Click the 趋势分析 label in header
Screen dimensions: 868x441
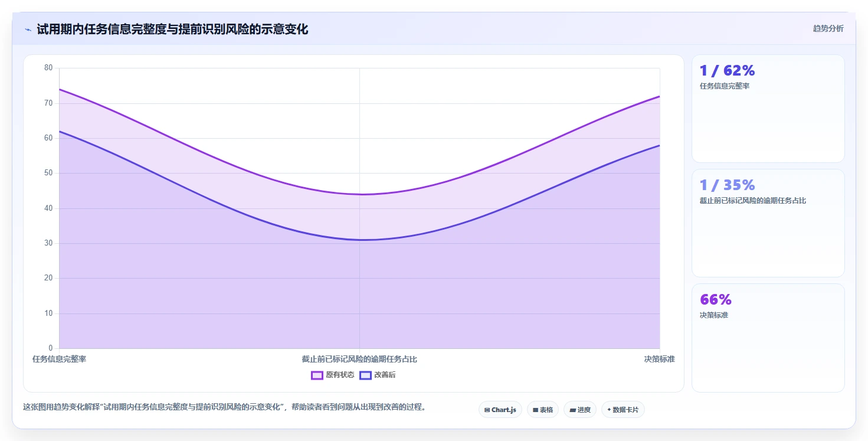click(828, 28)
